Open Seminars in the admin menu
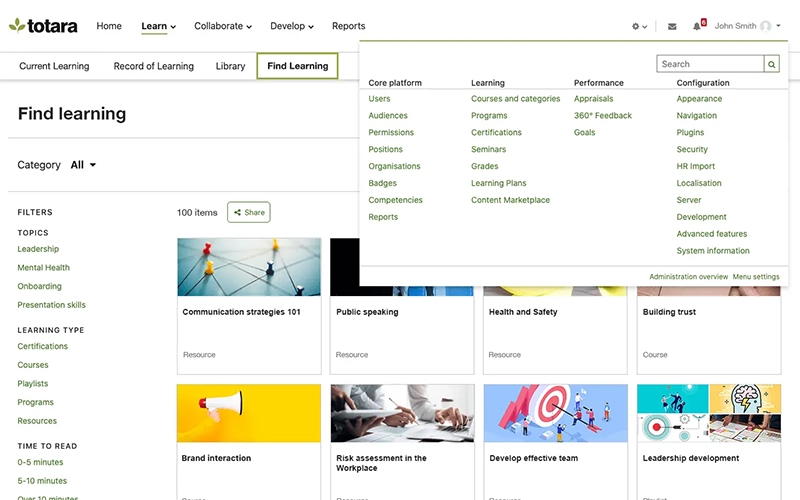 click(488, 149)
